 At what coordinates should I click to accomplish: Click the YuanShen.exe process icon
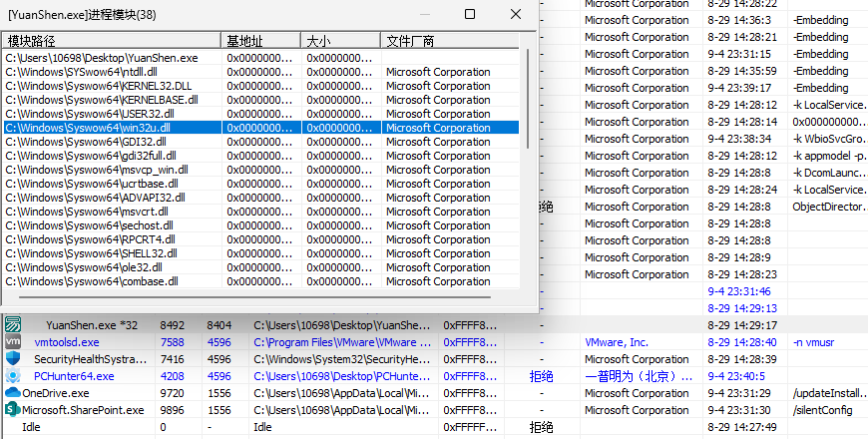point(13,325)
